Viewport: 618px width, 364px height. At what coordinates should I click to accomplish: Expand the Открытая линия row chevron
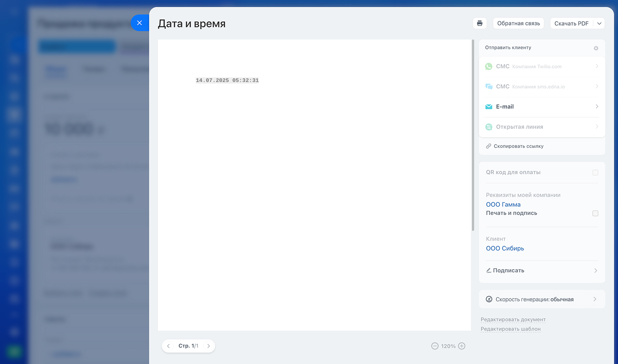[597, 126]
